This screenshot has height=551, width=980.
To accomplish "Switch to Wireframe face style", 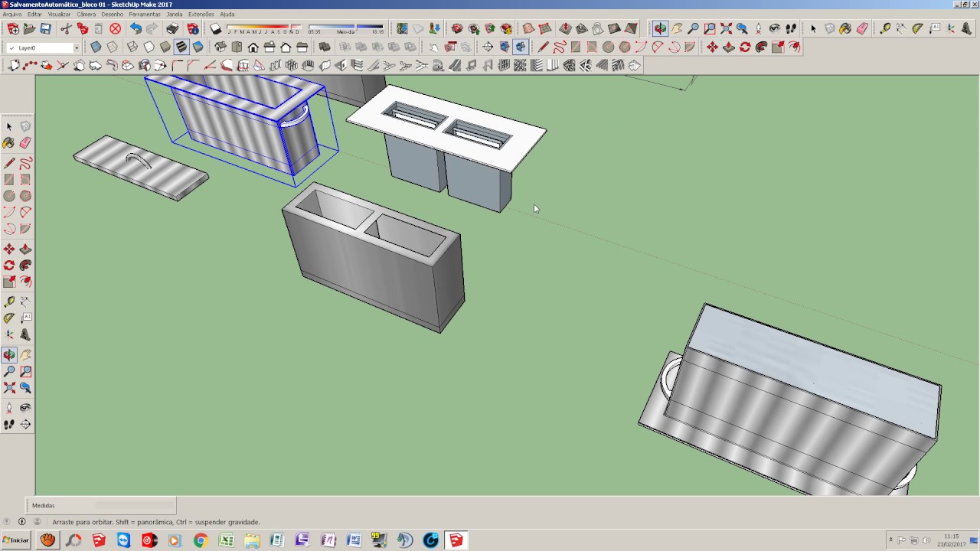I will click(132, 47).
